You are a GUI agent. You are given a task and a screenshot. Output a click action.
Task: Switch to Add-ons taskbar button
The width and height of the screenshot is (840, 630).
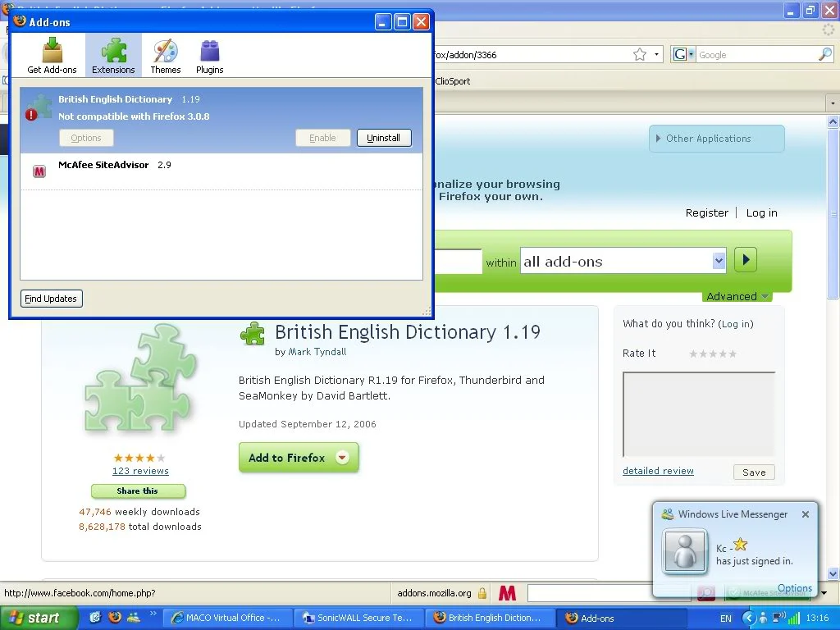tap(622, 618)
